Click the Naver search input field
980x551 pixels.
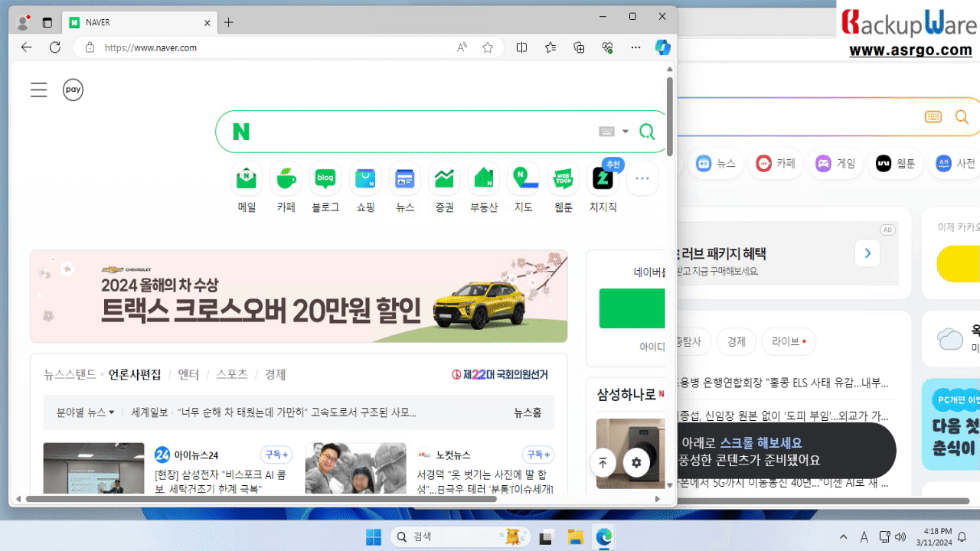(425, 132)
